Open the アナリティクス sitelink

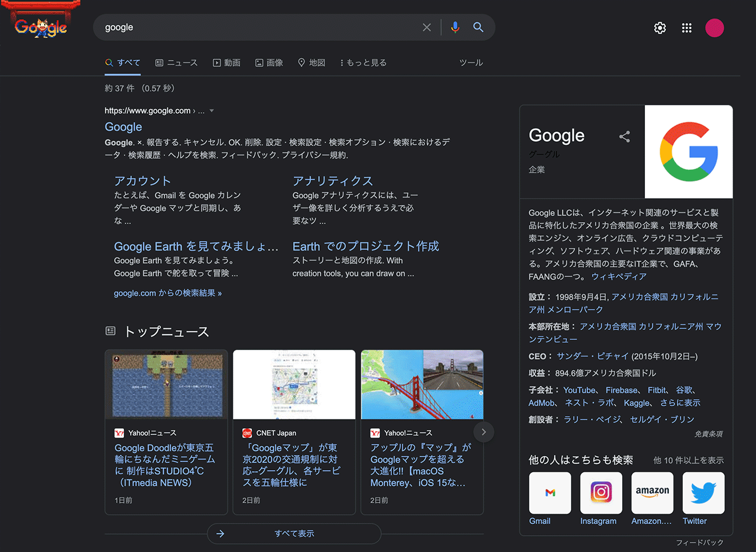tap(333, 181)
